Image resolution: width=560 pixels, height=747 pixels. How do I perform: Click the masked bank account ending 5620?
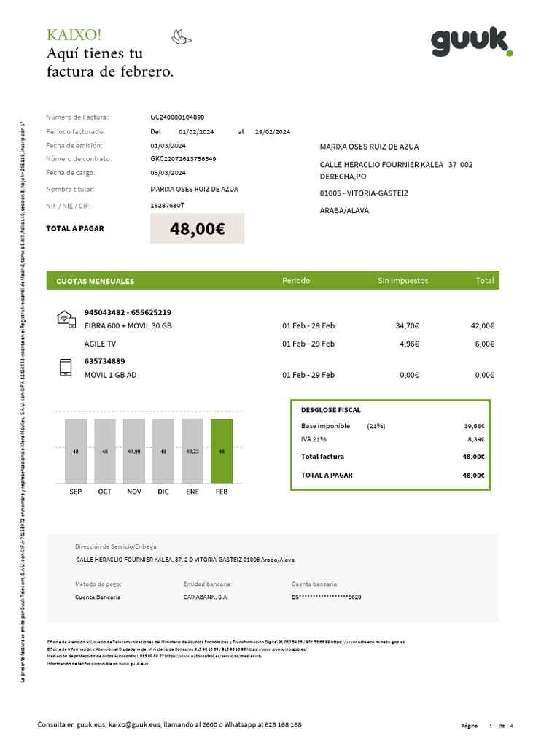327,597
